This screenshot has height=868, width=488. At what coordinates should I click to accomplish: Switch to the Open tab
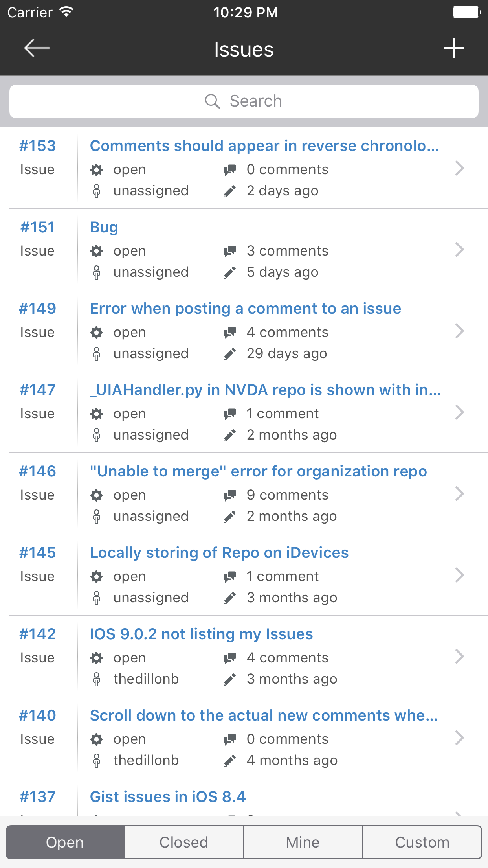[64, 842]
